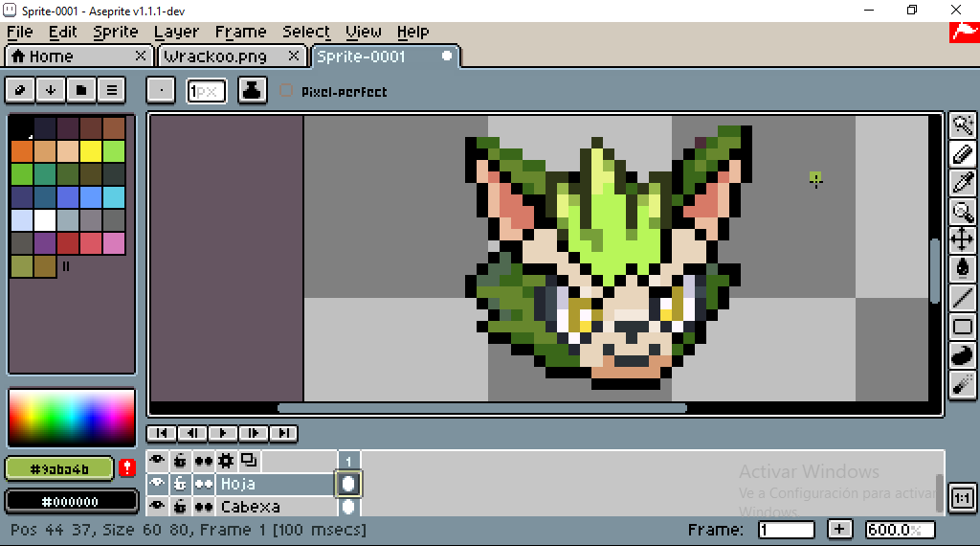Select the Cabexa layer frame 1 cel
Image resolution: width=980 pixels, height=546 pixels.
[x=348, y=506]
